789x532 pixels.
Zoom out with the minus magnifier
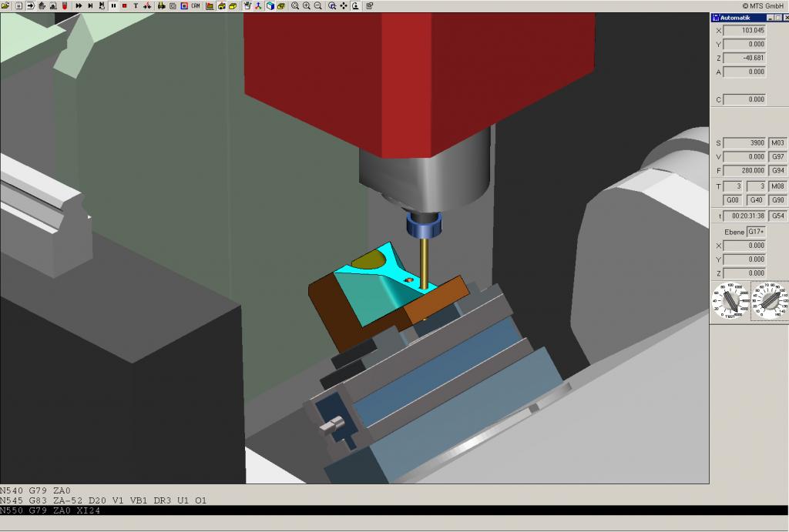pyautogui.click(x=318, y=6)
